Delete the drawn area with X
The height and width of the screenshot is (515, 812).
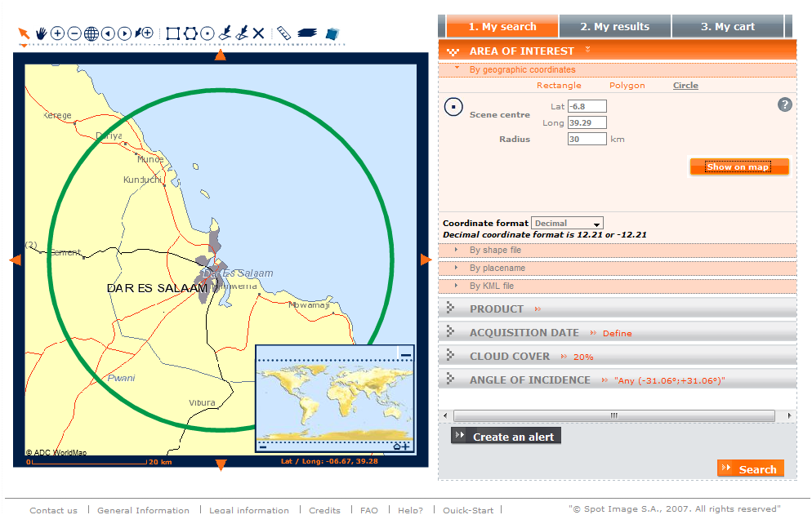pos(258,33)
